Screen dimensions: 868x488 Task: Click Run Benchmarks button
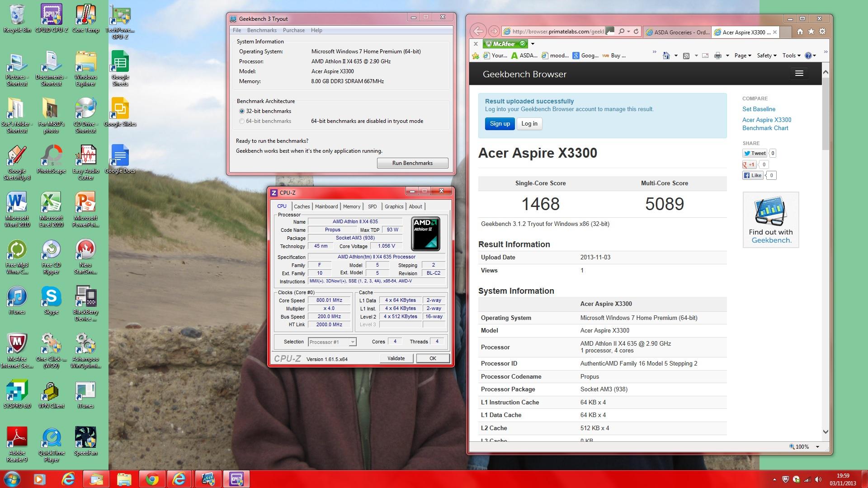(412, 163)
